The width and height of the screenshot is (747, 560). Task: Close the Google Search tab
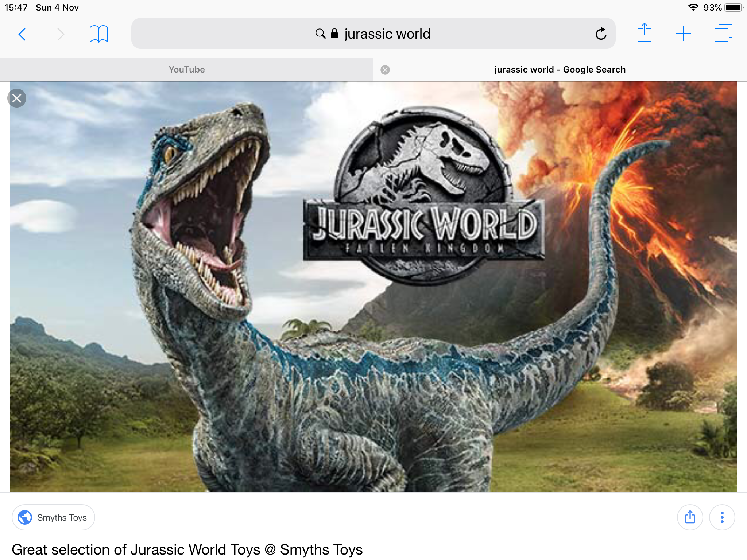coord(385,70)
